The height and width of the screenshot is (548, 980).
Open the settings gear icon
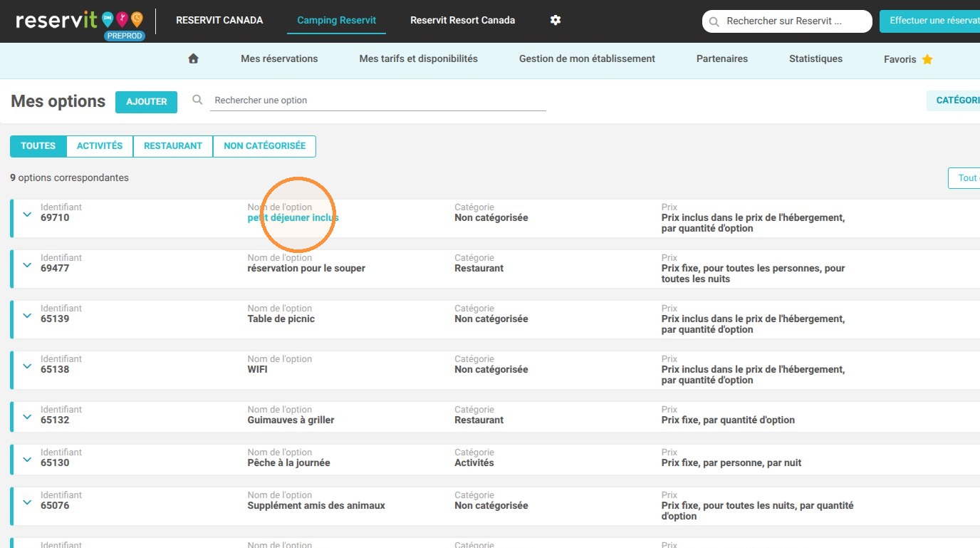(x=556, y=21)
